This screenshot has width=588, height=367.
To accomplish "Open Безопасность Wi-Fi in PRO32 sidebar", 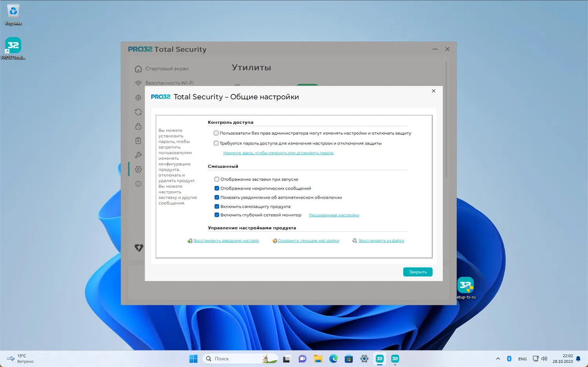I will [164, 83].
